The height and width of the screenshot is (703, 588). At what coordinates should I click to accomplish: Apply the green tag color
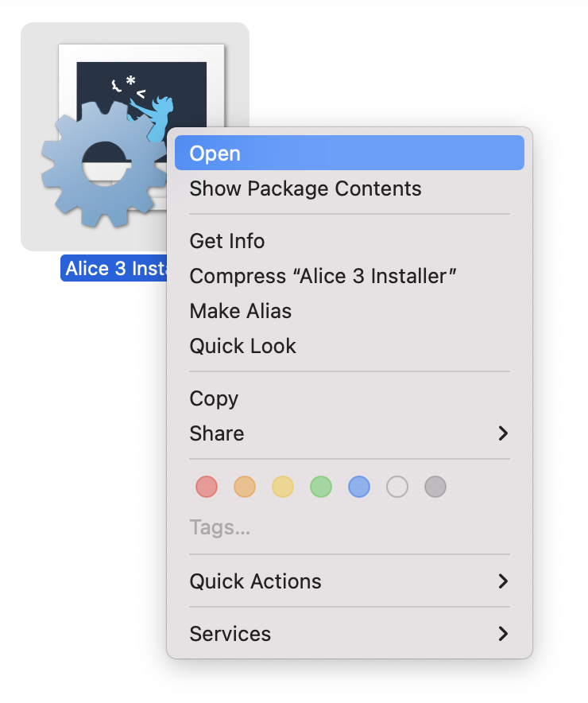pos(321,487)
